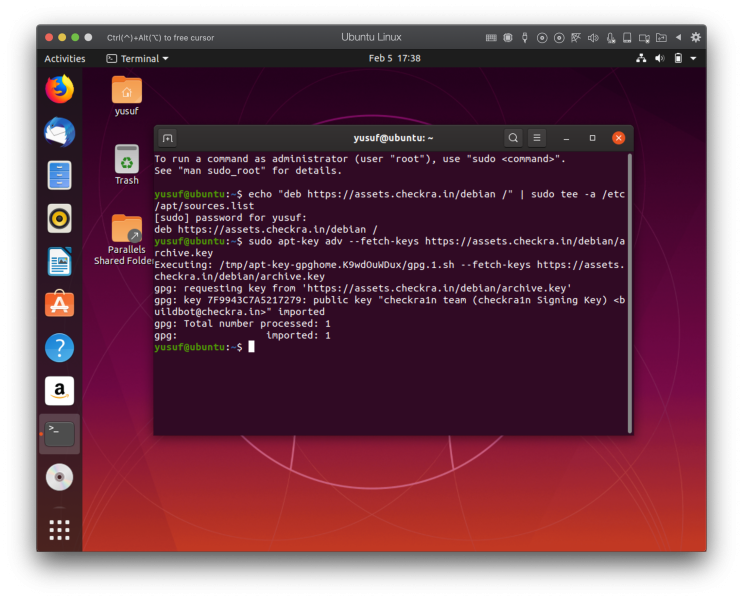Open the Activities overview
The height and width of the screenshot is (600, 743).
point(65,59)
